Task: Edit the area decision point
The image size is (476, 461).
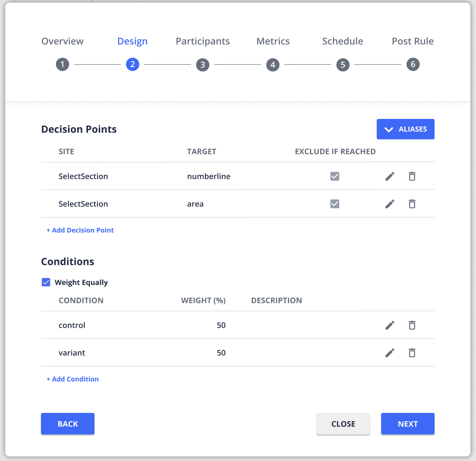Action: (x=390, y=204)
